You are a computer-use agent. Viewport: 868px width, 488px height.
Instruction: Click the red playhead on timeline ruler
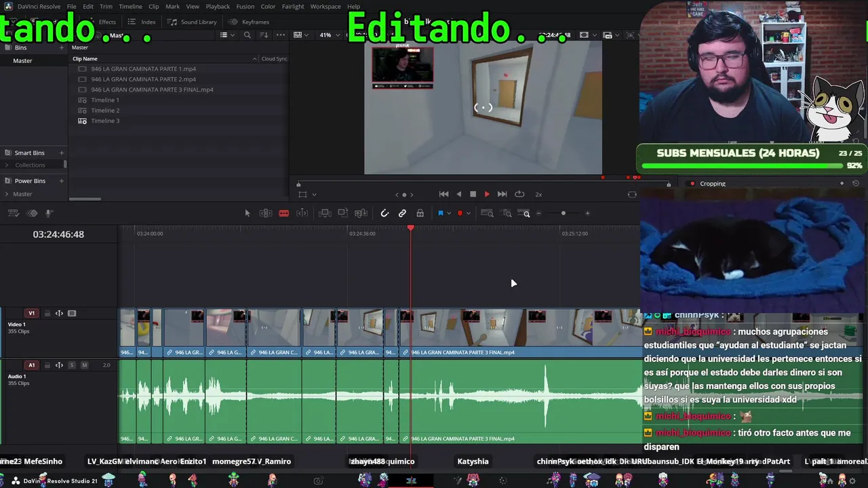pos(410,228)
